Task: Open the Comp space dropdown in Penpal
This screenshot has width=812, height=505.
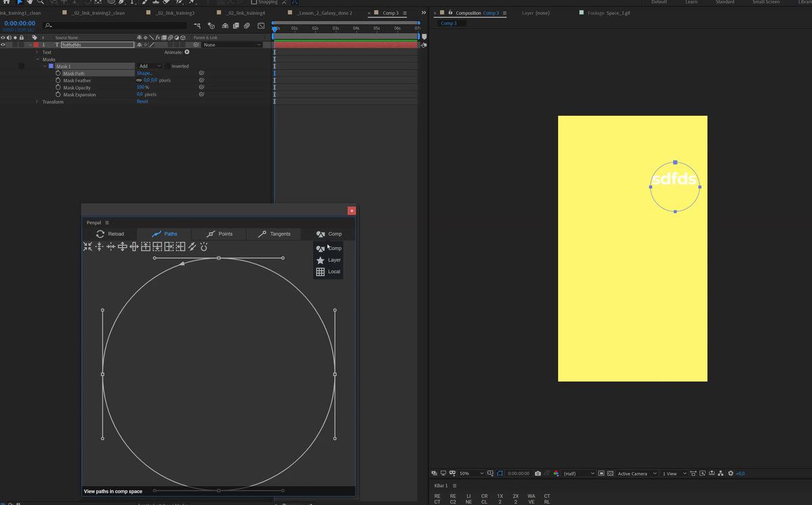Action: pos(329,234)
